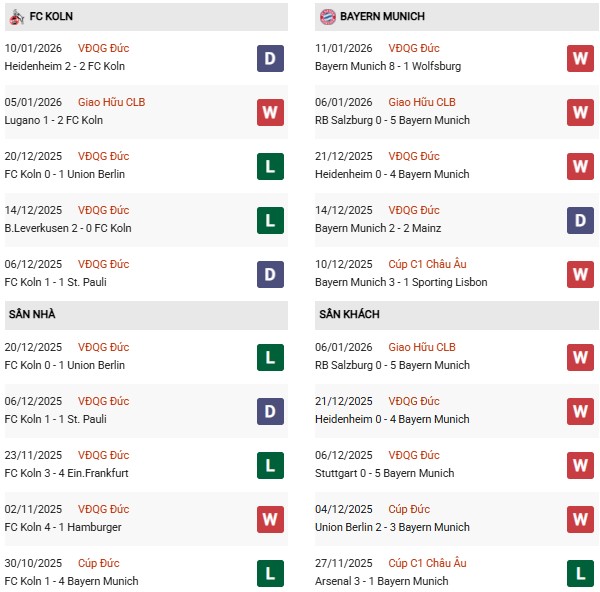Click loss badge for Arsenal 3-1 Bayern Munich
The image size is (600, 592).
(x=580, y=573)
